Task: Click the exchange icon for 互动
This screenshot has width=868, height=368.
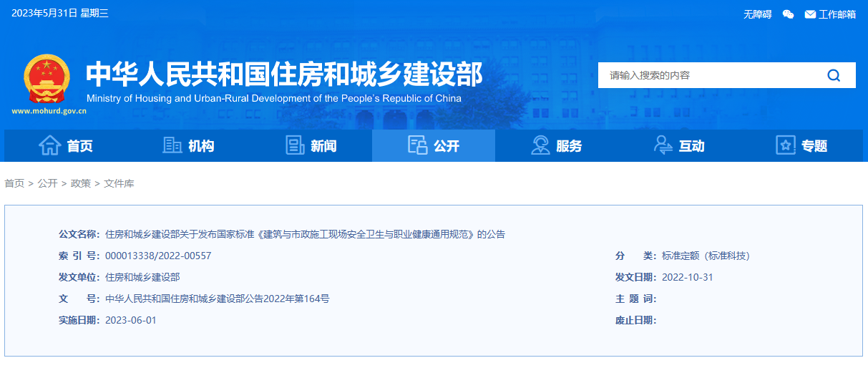Action: tap(663, 145)
